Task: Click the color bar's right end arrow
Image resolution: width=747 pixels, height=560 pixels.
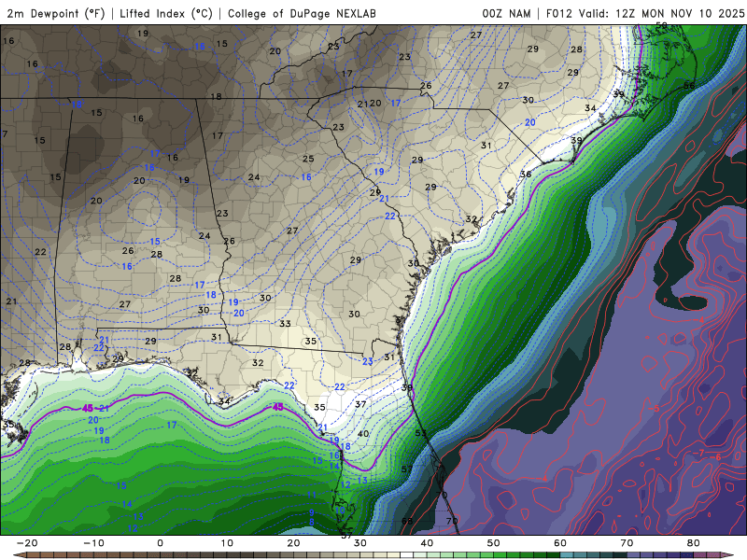Action: [729, 555]
